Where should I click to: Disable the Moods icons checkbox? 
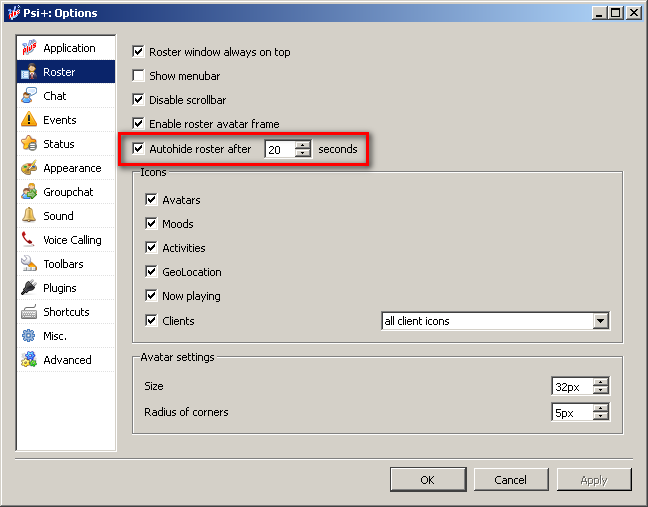click(x=152, y=224)
